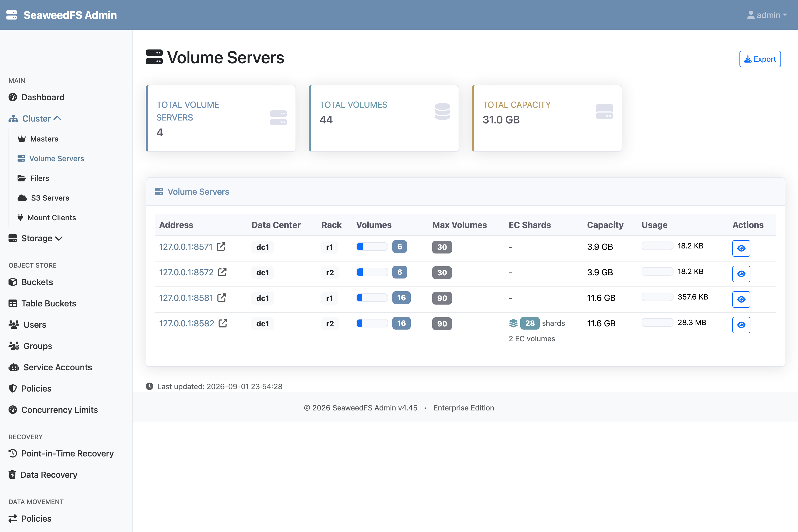This screenshot has width=798, height=532.
Task: Click the Groups icon in sidebar
Action: coord(14,346)
